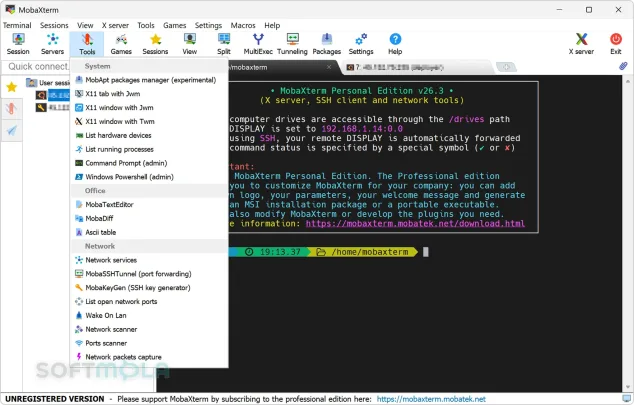Select the paper plane macros sidebar icon
Screen dimensions: 634x405
pyautogui.click(x=11, y=130)
